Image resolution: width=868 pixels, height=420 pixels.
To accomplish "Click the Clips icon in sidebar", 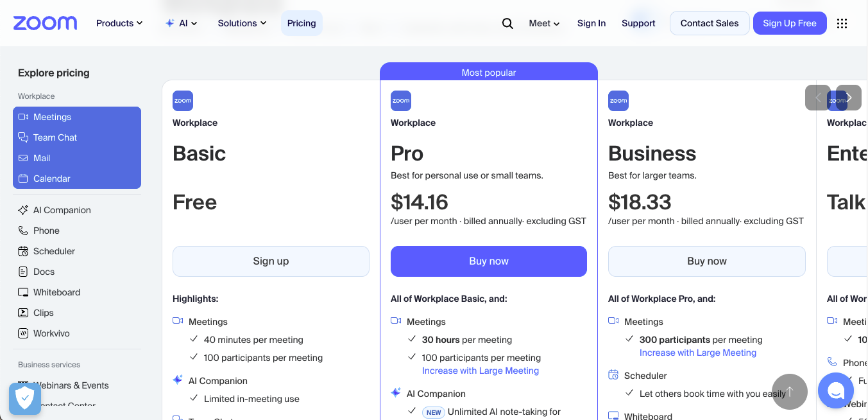I will pyautogui.click(x=23, y=313).
